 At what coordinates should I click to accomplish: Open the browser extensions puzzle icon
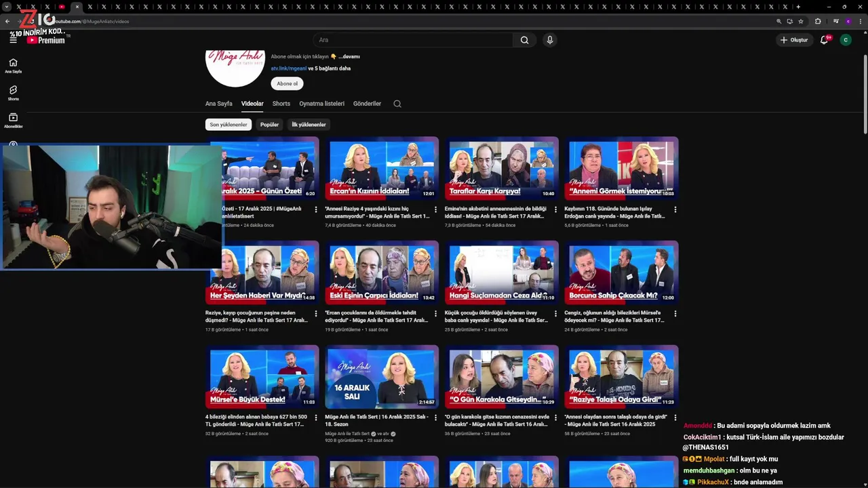pos(818,21)
